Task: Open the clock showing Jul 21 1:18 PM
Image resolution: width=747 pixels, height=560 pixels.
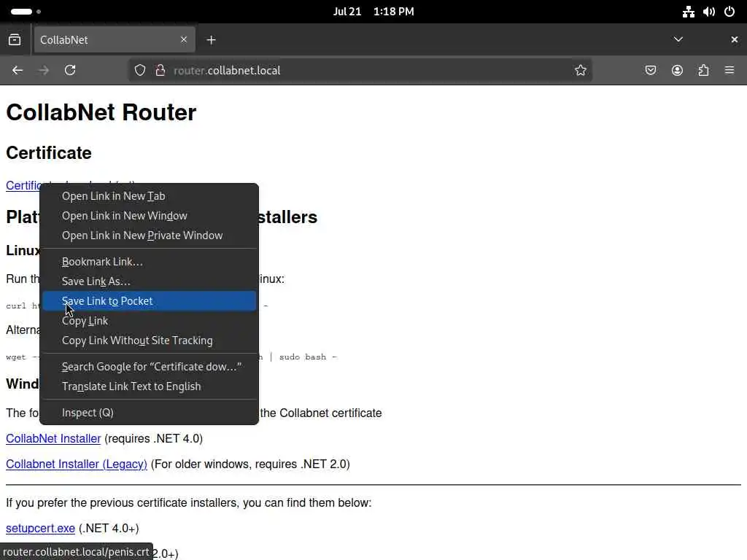Action: (x=373, y=12)
